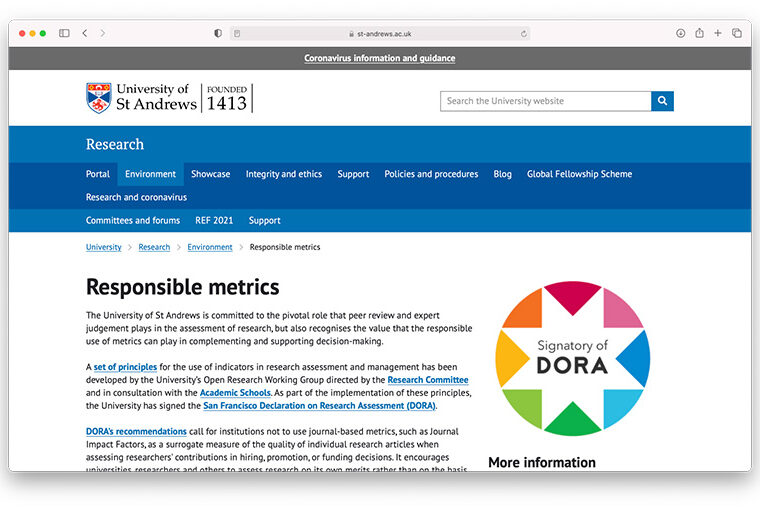The height and width of the screenshot is (509, 760).
Task: Click the Environment breadcrumb link
Action: point(210,247)
